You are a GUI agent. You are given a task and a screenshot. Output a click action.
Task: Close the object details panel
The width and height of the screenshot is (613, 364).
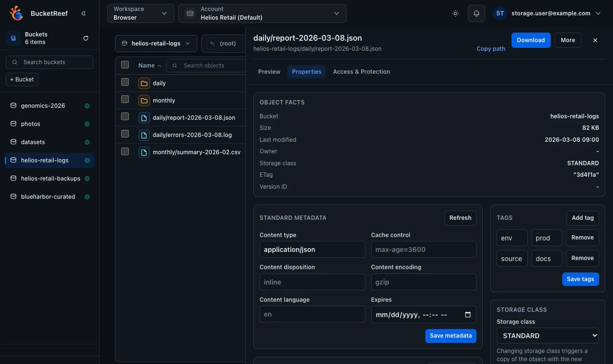click(595, 40)
